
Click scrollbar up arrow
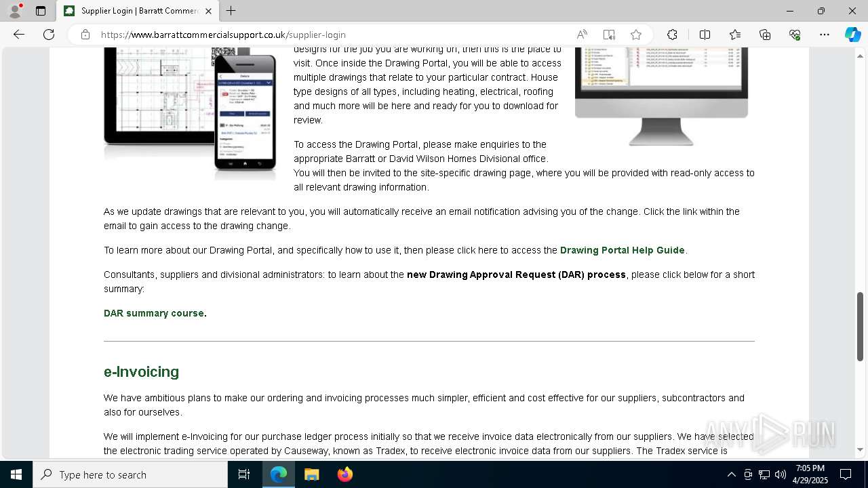tap(861, 55)
